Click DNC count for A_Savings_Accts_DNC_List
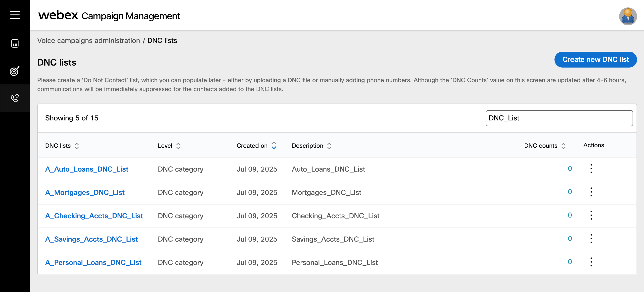The image size is (644, 292). 569,239
